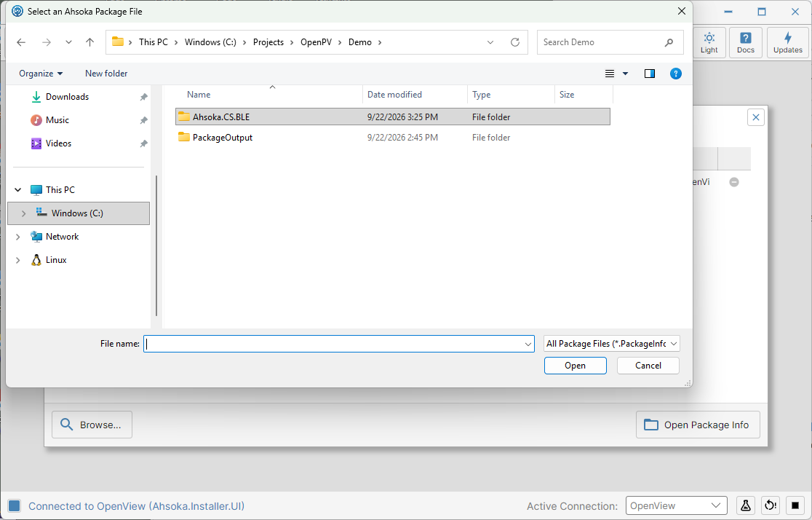Open Music in the sidebar
The height and width of the screenshot is (520, 812).
pos(57,120)
